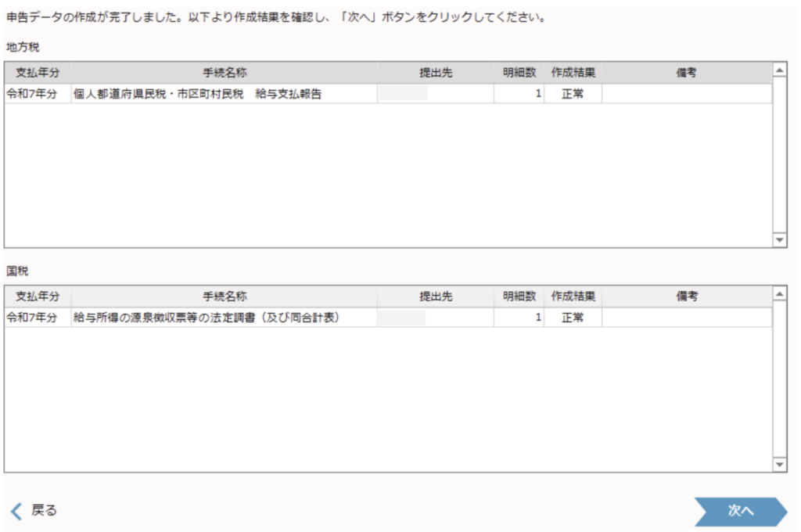The height and width of the screenshot is (532, 801).
Task: Select the 個人都道府県民税 給与支払報告 row
Action: point(197,95)
